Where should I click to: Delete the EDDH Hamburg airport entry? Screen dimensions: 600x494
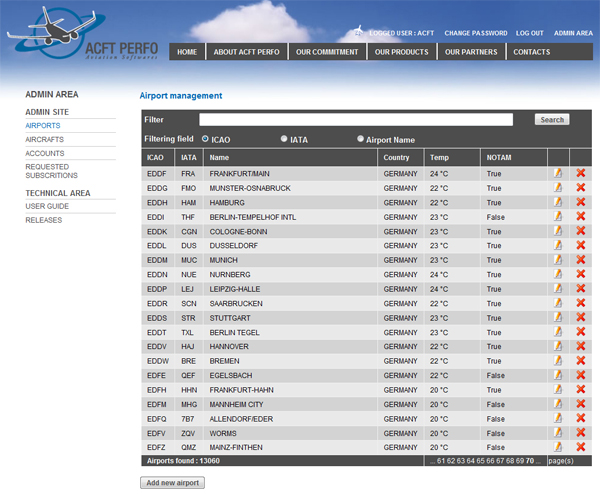point(581,202)
